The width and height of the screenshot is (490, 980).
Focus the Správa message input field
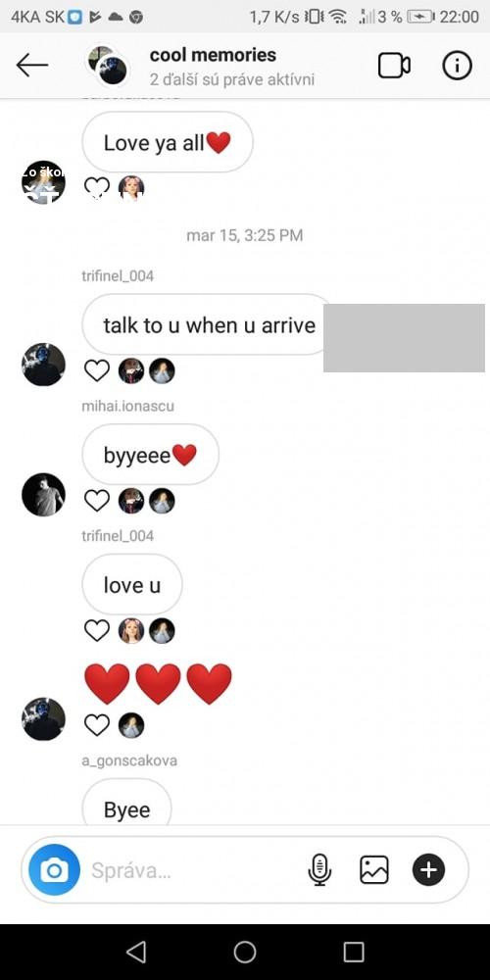pyautogui.click(x=194, y=870)
